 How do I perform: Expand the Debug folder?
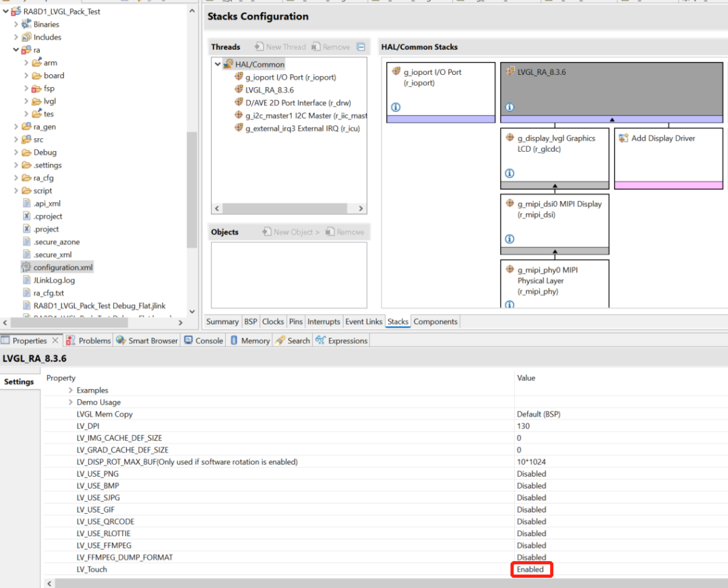click(x=16, y=152)
